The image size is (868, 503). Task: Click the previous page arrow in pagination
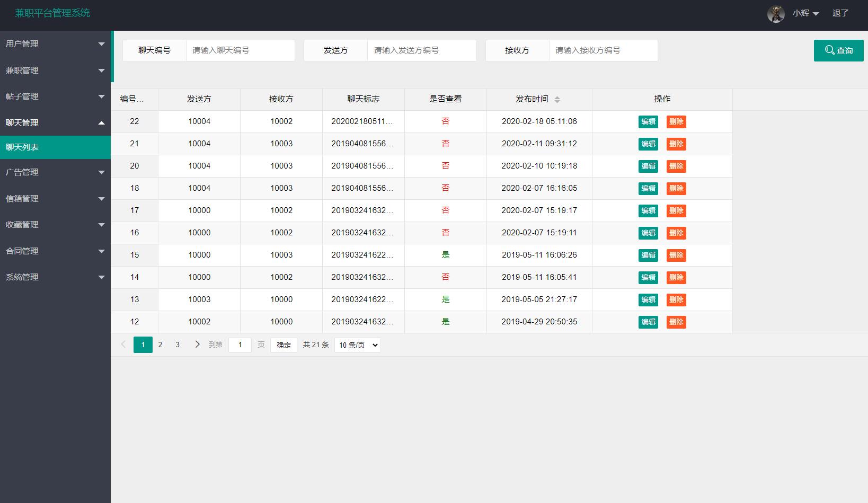coord(123,345)
